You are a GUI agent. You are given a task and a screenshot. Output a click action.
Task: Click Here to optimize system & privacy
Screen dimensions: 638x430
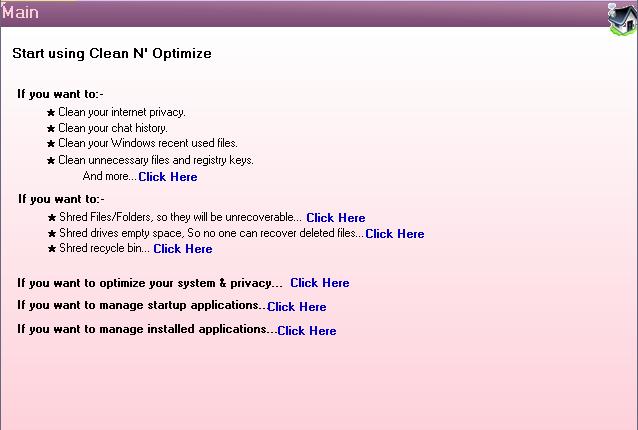tap(320, 283)
